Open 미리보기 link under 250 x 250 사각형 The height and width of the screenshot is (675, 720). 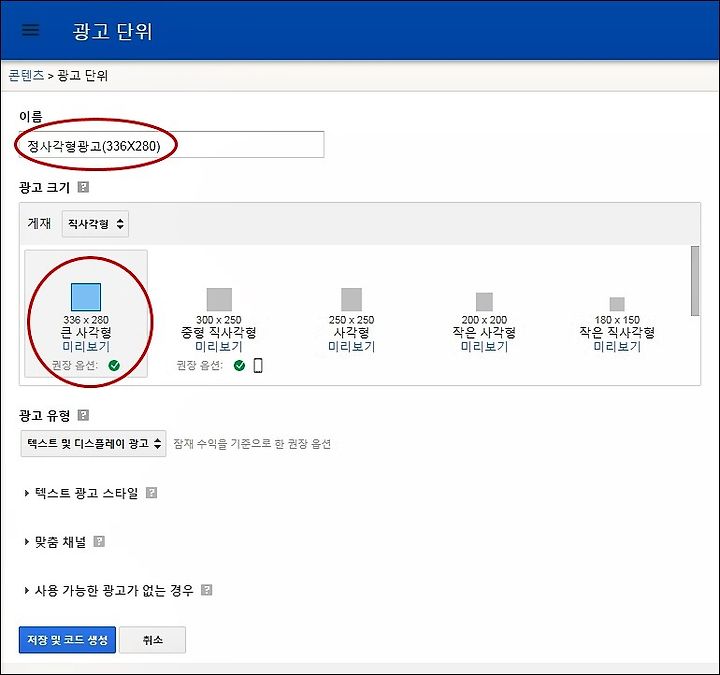point(351,347)
